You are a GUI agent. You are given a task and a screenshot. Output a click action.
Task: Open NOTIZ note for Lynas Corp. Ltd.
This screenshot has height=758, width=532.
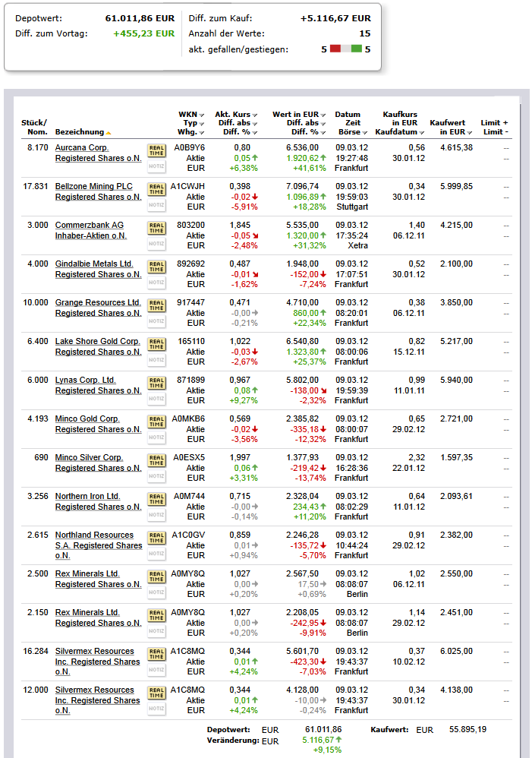point(156,399)
